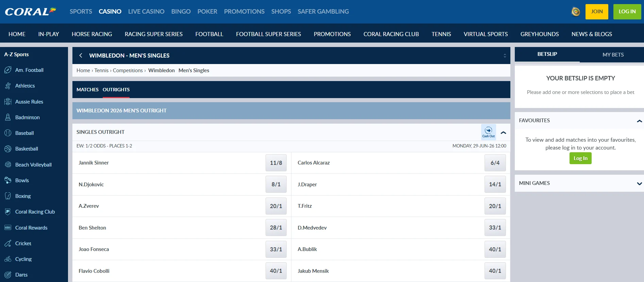
Task: Open the Wimbledon competition selector dropdown
Action: (x=505, y=56)
